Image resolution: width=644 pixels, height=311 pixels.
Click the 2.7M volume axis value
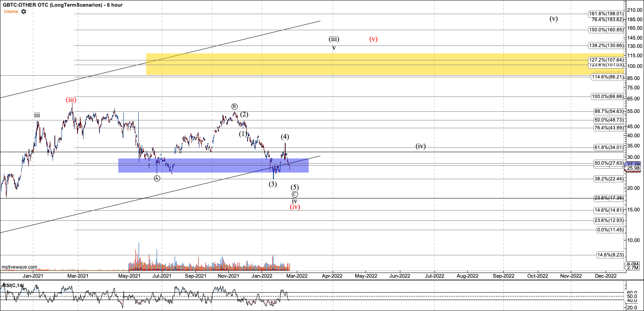(x=633, y=268)
